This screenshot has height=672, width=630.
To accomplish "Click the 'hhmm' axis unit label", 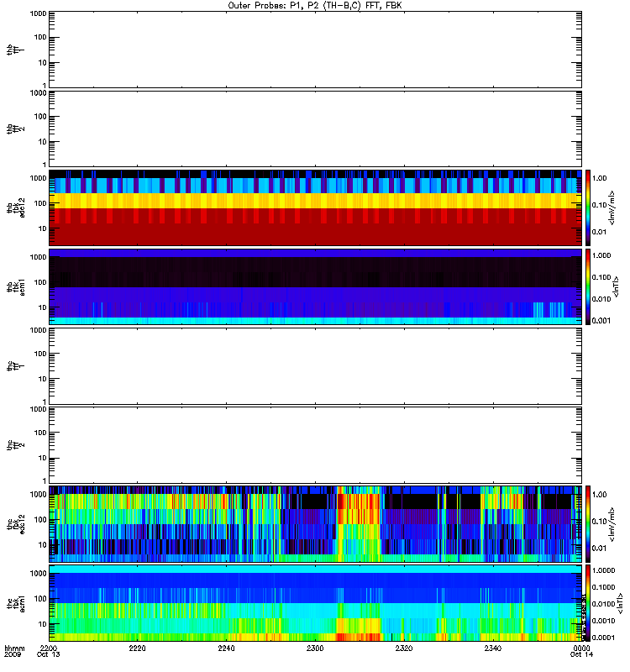I will point(14,648).
